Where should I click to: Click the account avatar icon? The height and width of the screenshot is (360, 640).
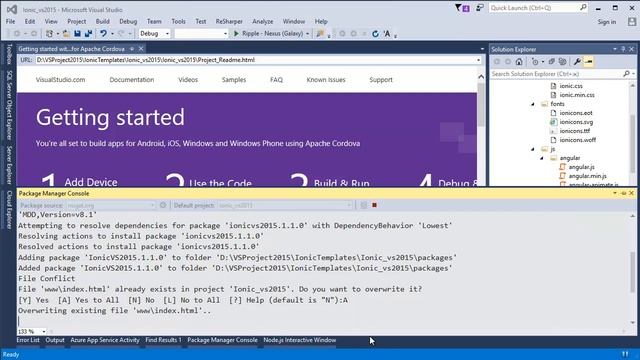(632, 22)
